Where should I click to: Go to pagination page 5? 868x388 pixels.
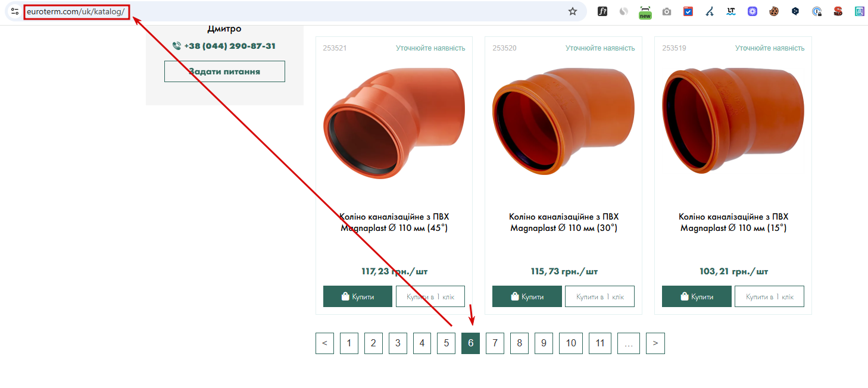[x=446, y=343]
